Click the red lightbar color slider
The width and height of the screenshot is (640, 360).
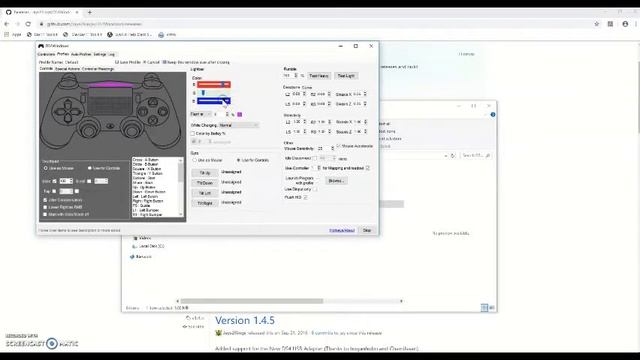click(214, 84)
